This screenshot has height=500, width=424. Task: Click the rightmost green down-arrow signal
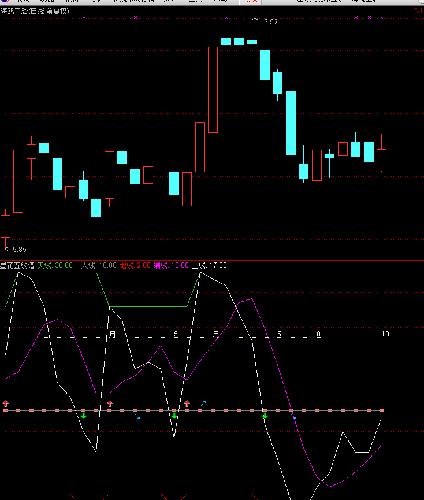[265, 416]
